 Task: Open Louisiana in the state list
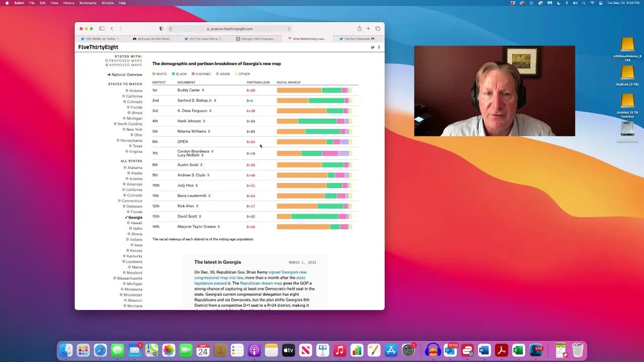(133, 262)
